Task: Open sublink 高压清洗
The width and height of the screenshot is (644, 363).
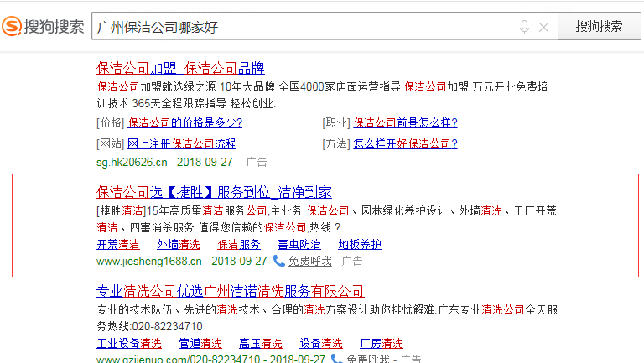Action: 261,343
